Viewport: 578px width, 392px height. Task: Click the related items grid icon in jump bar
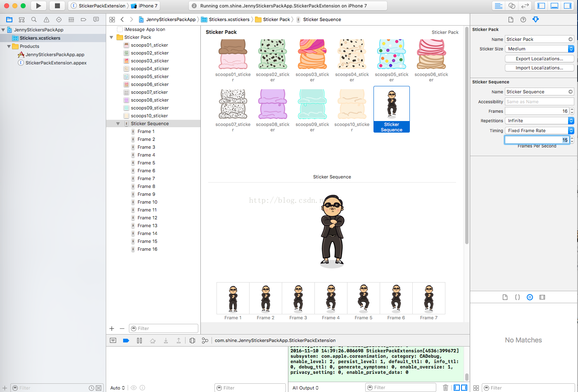(x=112, y=19)
